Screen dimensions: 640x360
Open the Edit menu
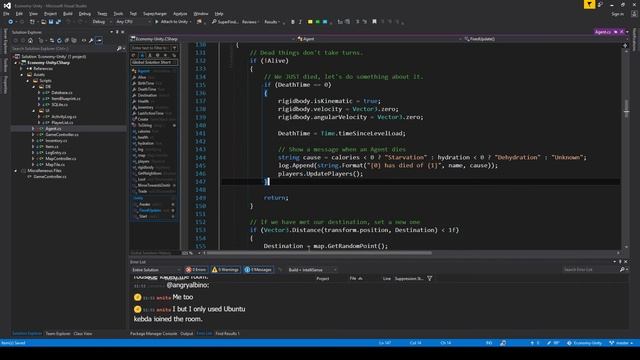[x=19, y=13]
